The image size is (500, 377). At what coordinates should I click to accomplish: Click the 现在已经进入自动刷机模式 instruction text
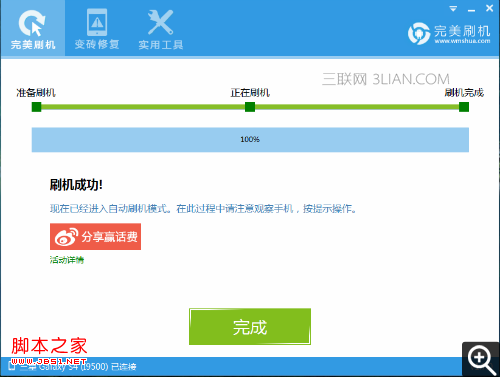pos(203,209)
